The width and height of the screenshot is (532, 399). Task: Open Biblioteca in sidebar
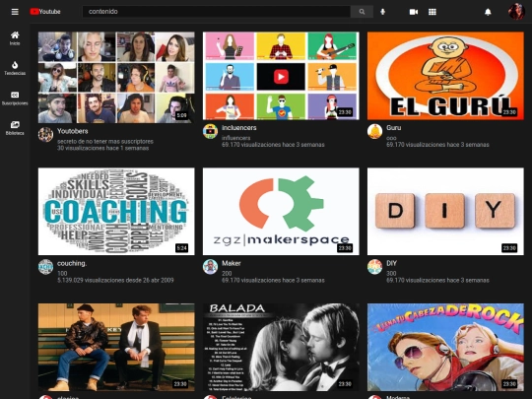click(15, 128)
